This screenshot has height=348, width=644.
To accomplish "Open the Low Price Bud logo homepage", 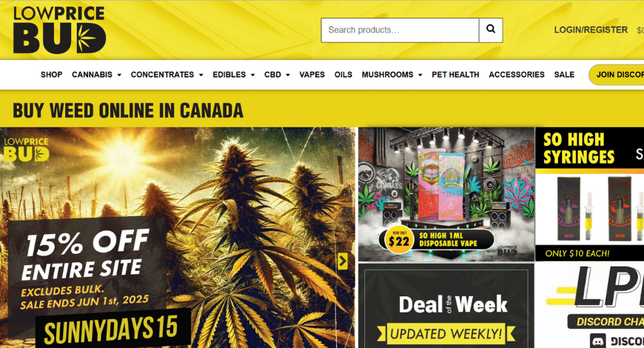I will point(59,30).
